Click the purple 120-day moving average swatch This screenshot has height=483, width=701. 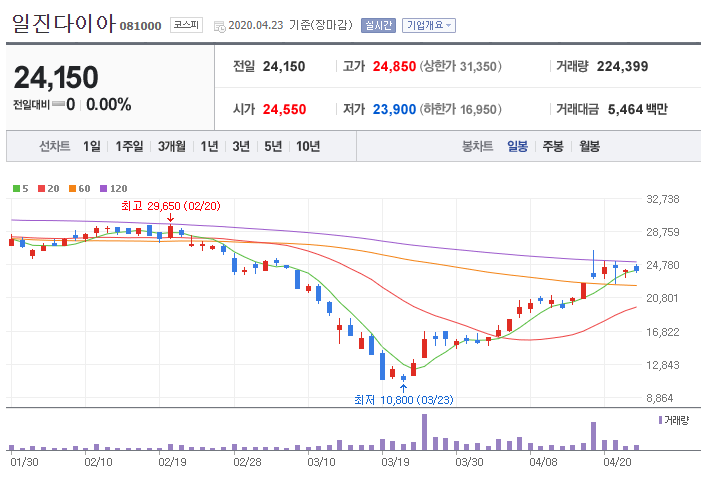(x=103, y=189)
